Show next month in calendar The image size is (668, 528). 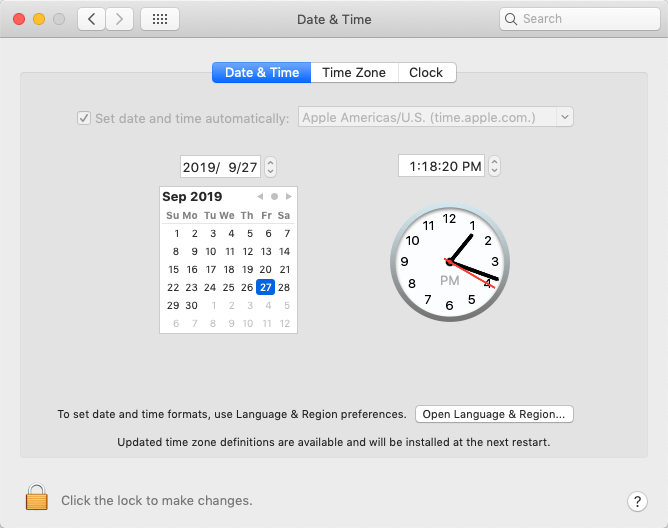click(x=289, y=196)
